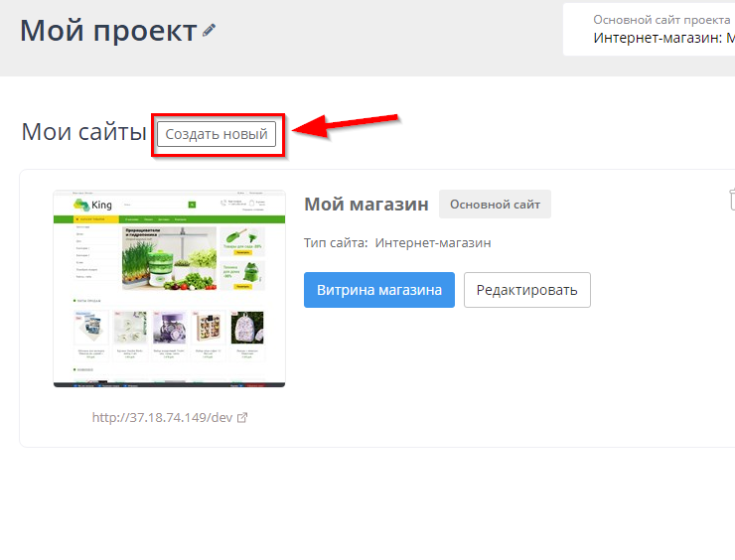Image resolution: width=735 pixels, height=560 pixels.
Task: Click the first product card in the preview
Action: click(91, 328)
